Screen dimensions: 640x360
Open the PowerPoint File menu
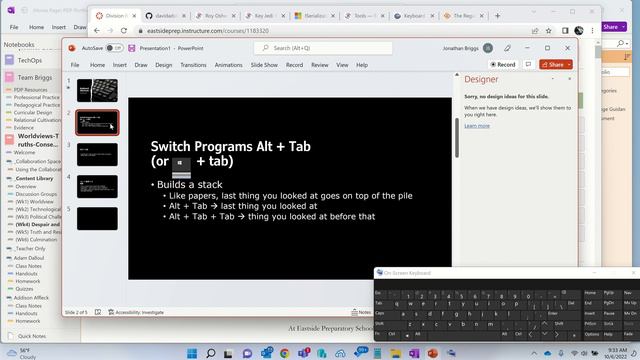click(75, 65)
